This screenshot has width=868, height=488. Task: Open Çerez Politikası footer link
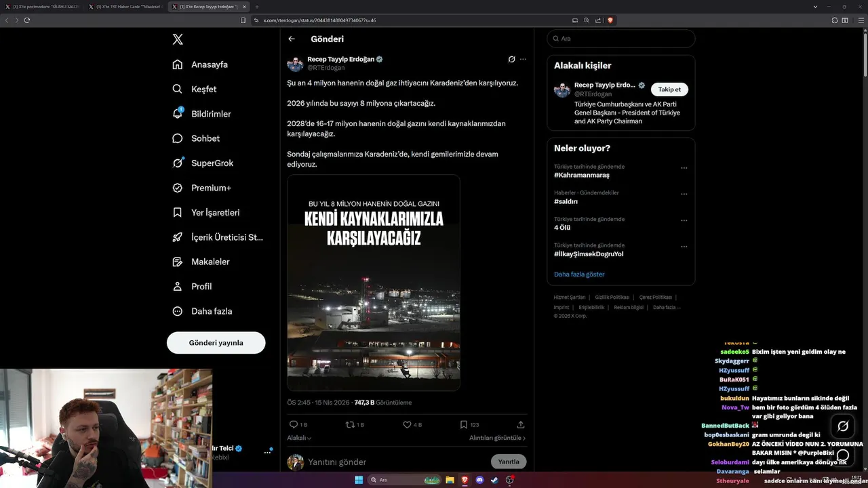656,298
